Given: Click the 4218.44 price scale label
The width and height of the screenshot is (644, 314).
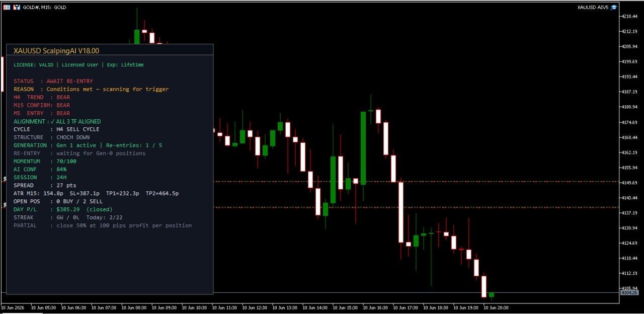Looking at the screenshot, I should (x=630, y=17).
